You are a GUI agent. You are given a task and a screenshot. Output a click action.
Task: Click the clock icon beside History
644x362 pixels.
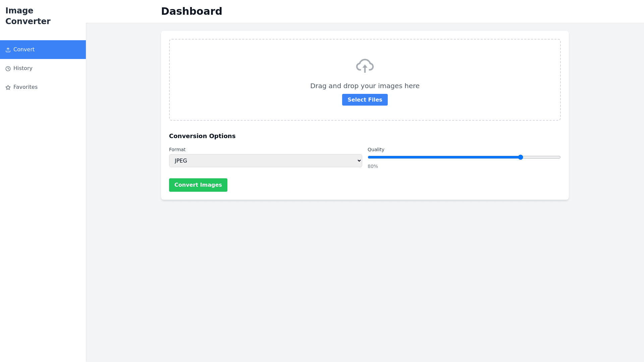click(x=8, y=69)
